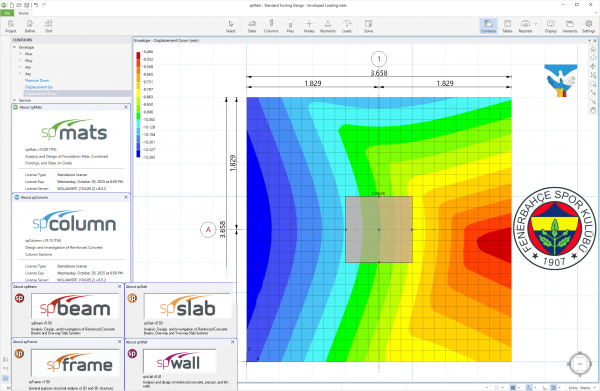The height and width of the screenshot is (391, 600).
Task: Open the Viewports tool
Action: coord(570,26)
